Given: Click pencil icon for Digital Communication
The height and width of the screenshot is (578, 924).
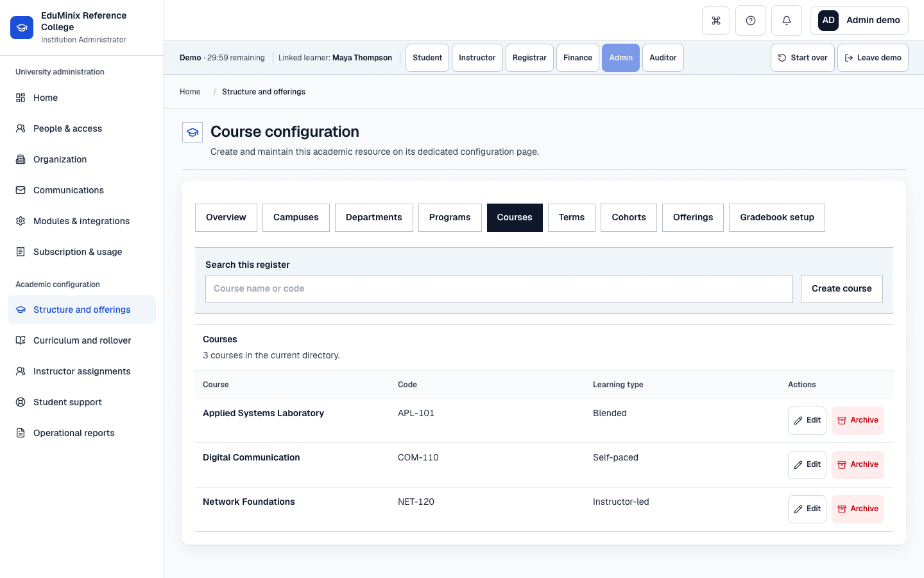Looking at the screenshot, I should (x=798, y=465).
